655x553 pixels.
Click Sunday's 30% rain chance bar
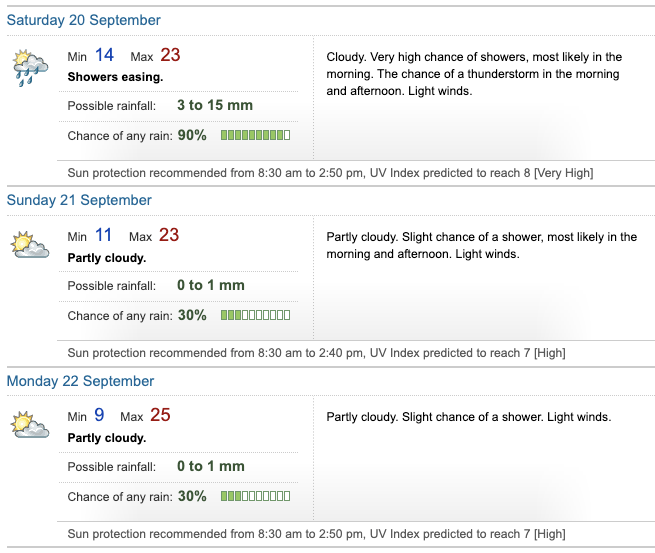point(255,315)
